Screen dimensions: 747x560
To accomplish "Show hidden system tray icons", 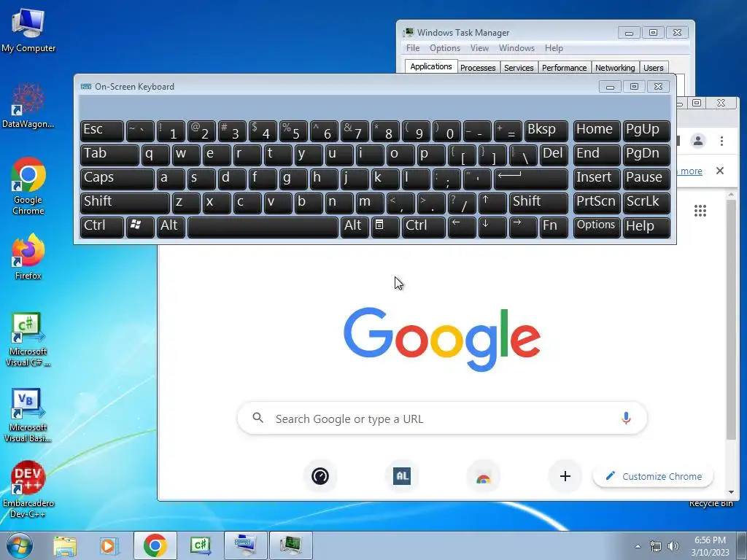I will (638, 546).
